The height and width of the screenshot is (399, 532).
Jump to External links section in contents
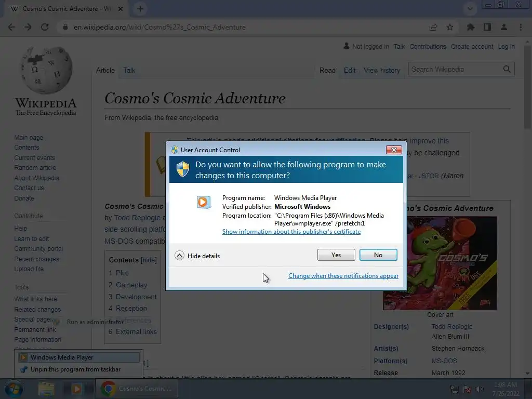pos(136,331)
